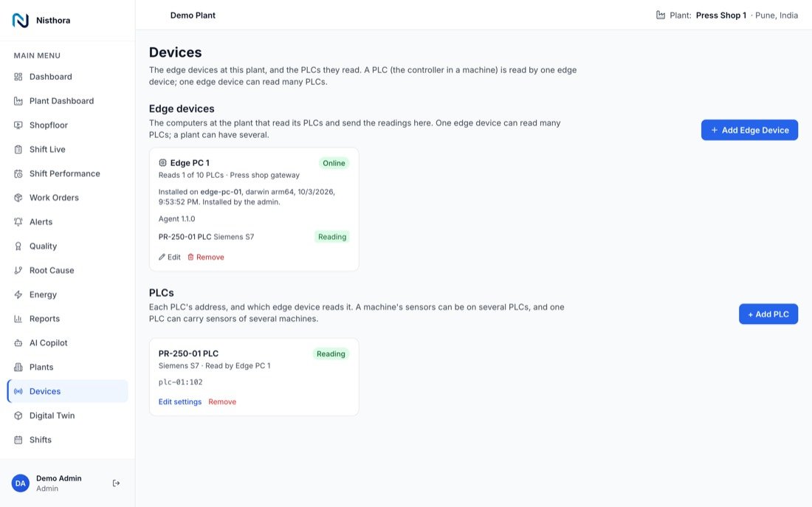Viewport: 812px width, 507px height.
Task: Click the AI Copilot robot icon
Action: click(x=18, y=343)
